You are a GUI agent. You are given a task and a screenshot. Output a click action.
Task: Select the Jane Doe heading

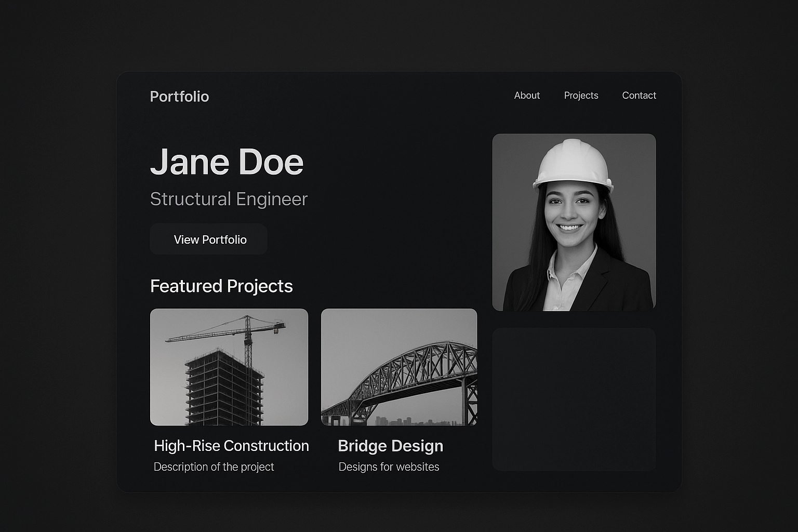pyautogui.click(x=227, y=162)
